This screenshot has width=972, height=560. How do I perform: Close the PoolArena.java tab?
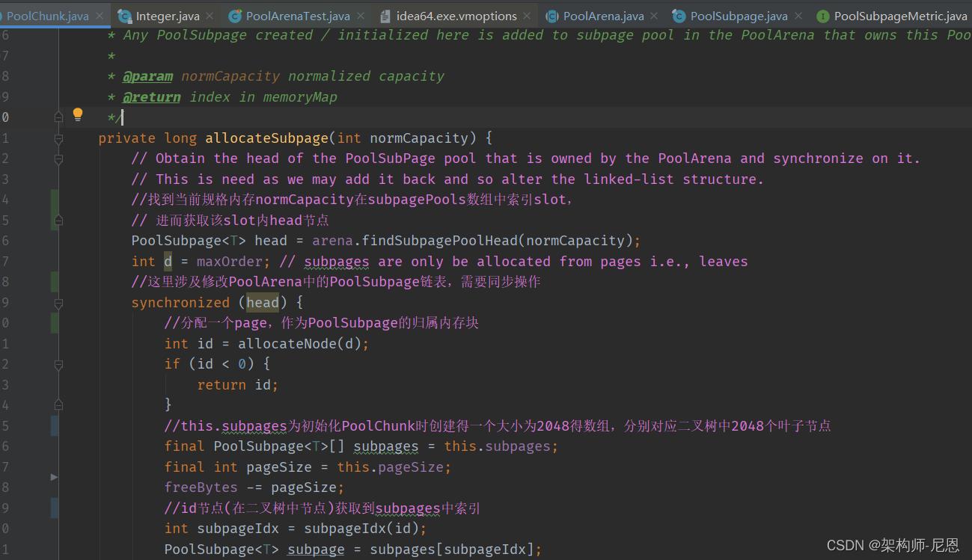pos(654,16)
